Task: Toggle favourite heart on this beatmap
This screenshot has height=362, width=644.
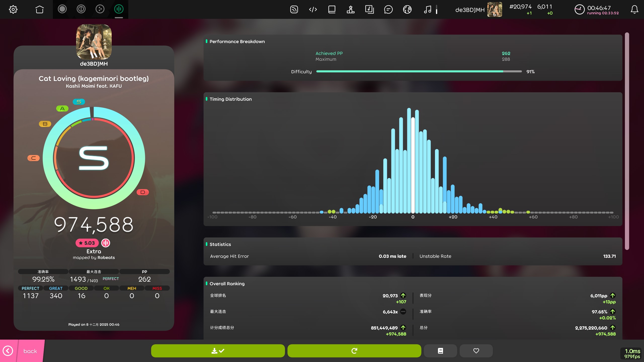Action: coord(476,351)
